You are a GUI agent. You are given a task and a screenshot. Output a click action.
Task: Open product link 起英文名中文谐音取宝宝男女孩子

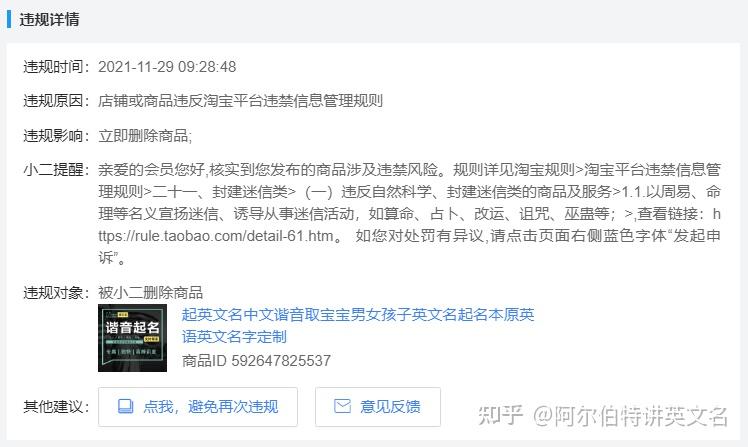(x=358, y=315)
